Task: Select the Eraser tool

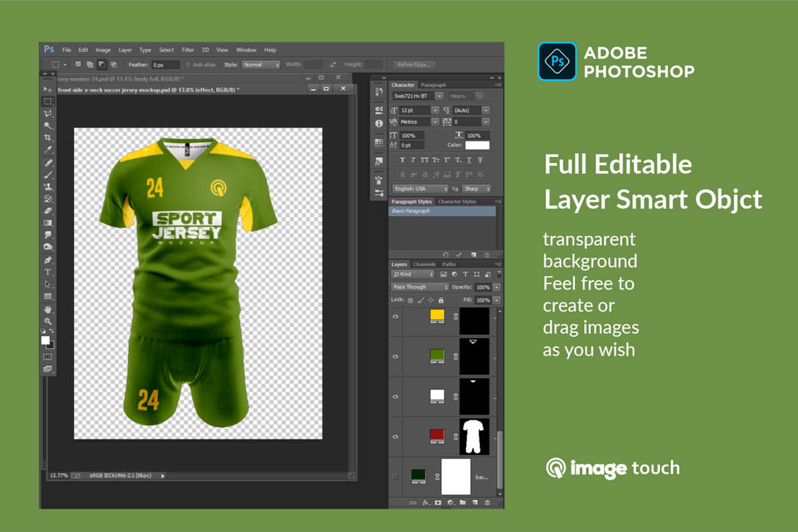Action: (48, 211)
